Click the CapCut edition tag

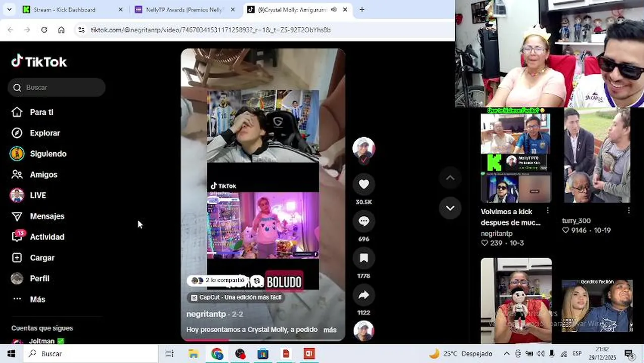click(236, 297)
